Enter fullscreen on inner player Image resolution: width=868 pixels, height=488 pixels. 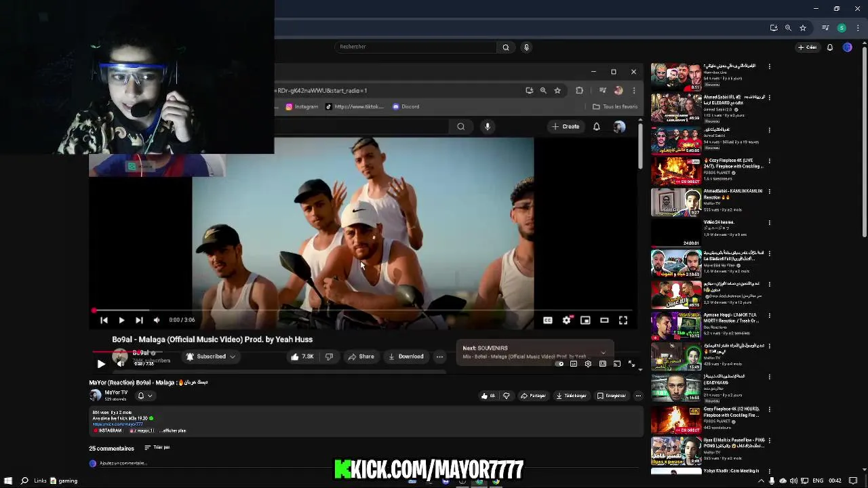pos(623,320)
